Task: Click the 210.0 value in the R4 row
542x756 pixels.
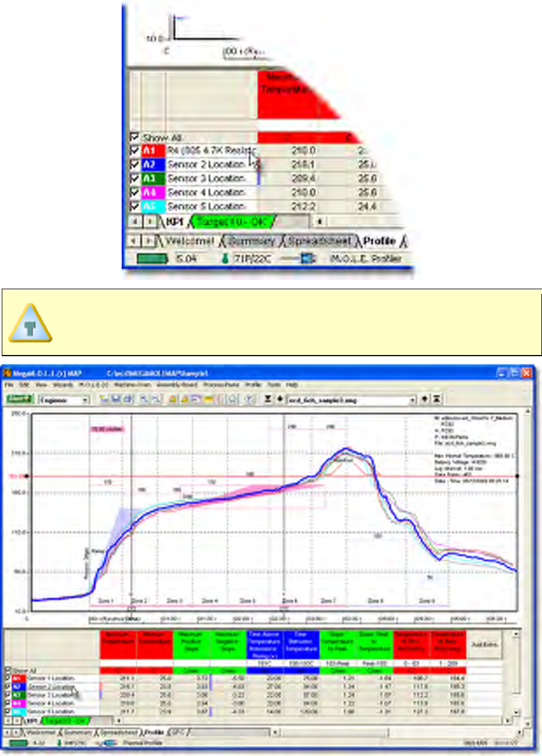Action: [303, 151]
